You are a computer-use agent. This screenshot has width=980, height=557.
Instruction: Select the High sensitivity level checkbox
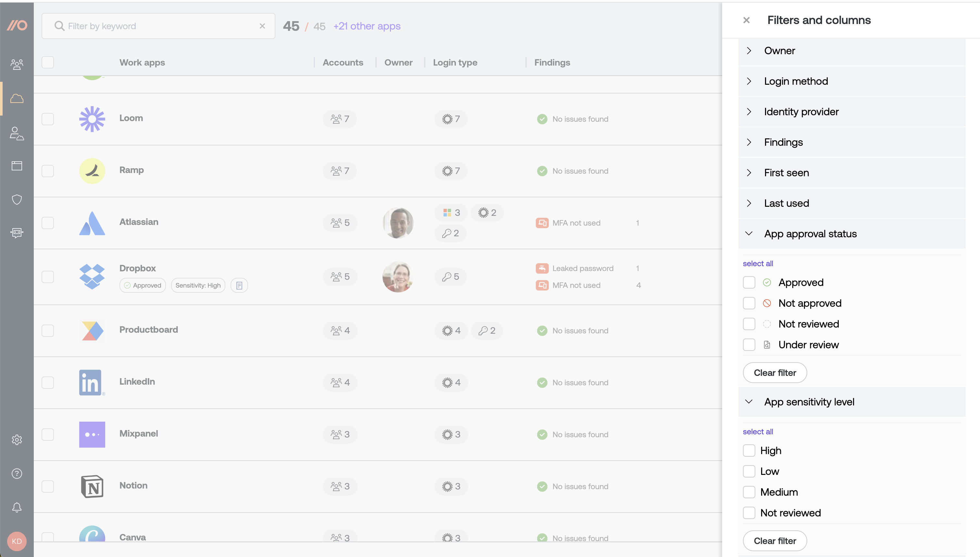point(749,450)
